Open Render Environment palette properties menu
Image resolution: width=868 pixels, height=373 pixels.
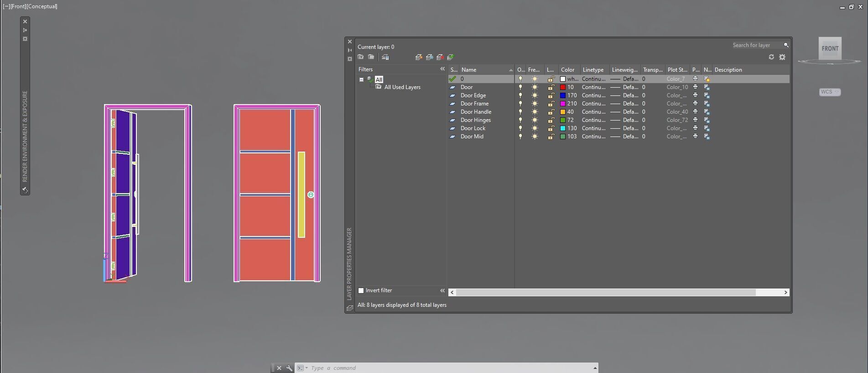(25, 39)
